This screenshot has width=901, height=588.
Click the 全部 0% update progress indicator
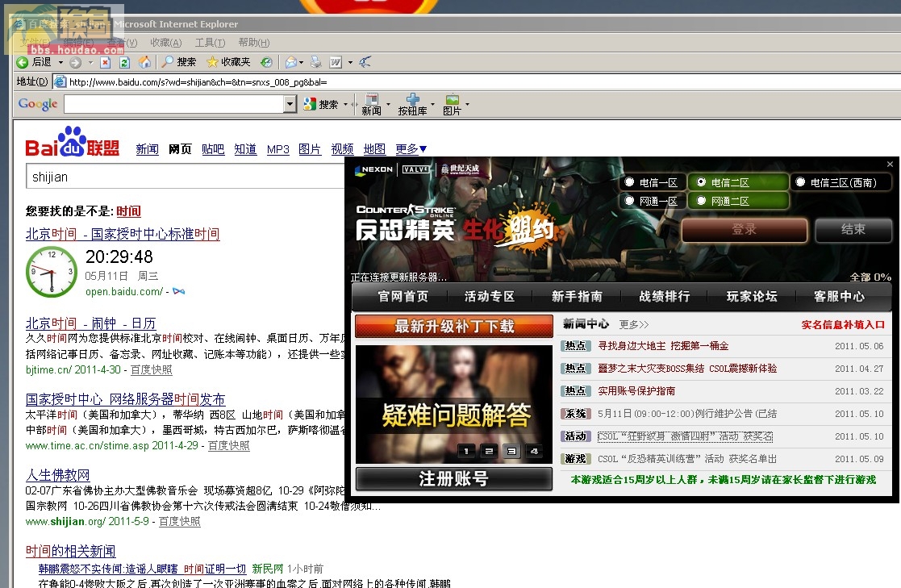click(870, 277)
